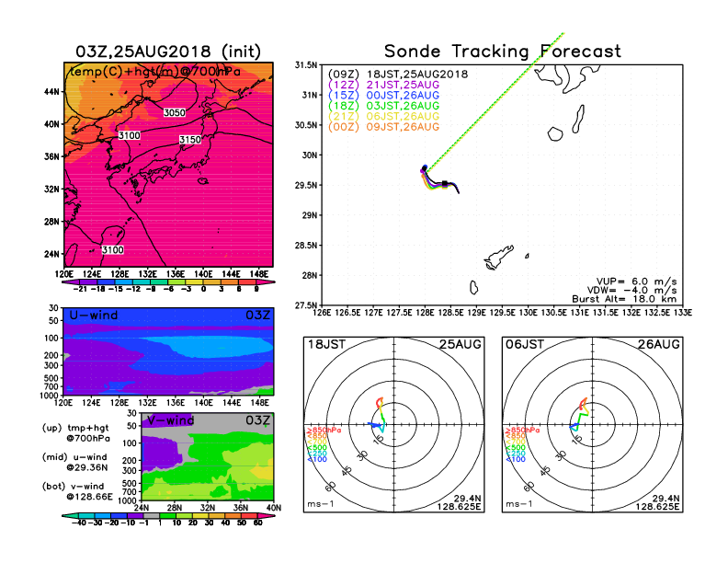Click the black square marker on sonde track

[445, 184]
